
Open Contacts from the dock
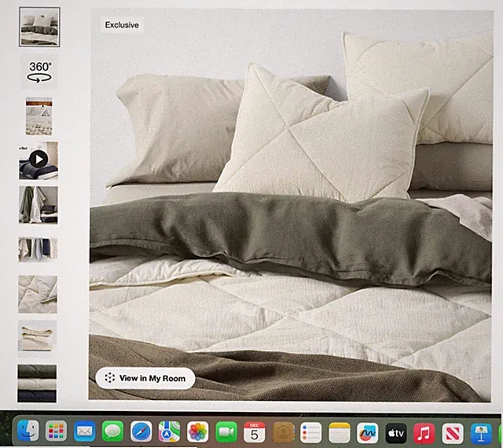(283, 432)
